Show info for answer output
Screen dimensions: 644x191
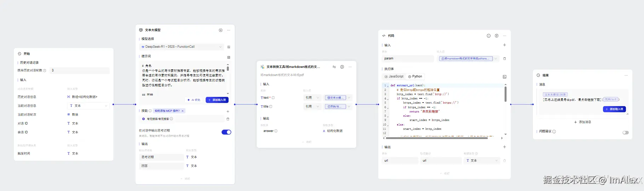[276, 131]
